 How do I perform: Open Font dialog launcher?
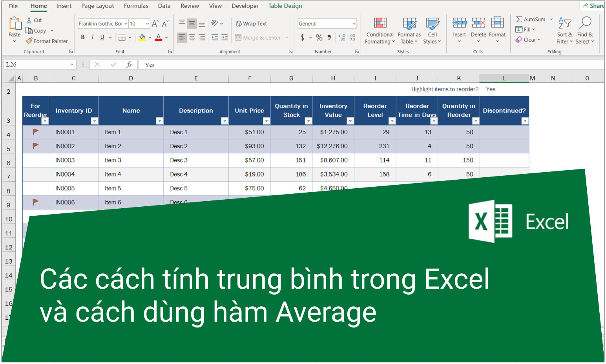click(170, 51)
